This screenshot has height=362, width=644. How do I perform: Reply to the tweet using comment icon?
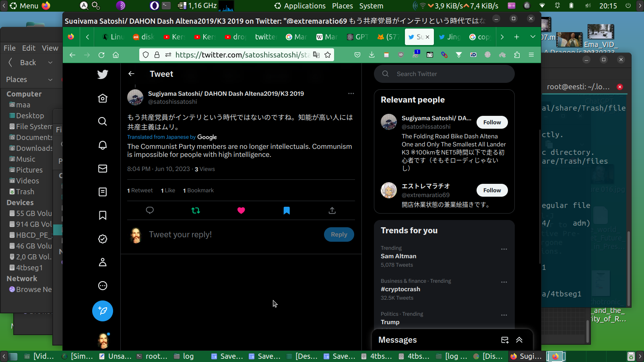pos(150,210)
